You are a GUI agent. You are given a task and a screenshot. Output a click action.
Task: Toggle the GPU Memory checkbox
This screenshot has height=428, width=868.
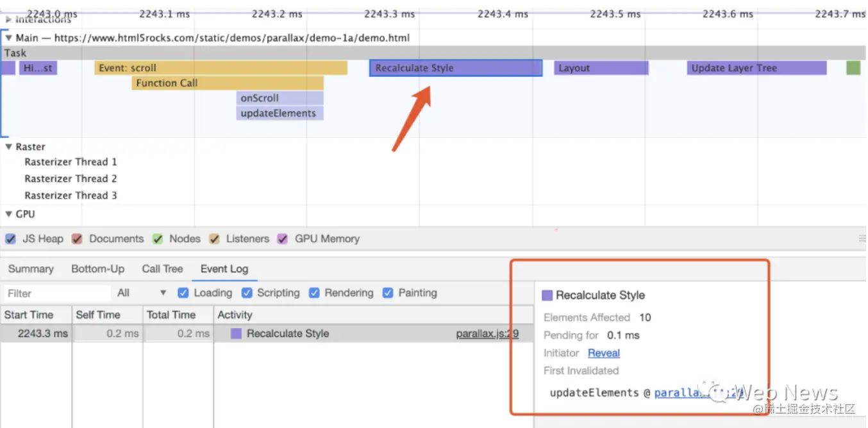pos(283,239)
